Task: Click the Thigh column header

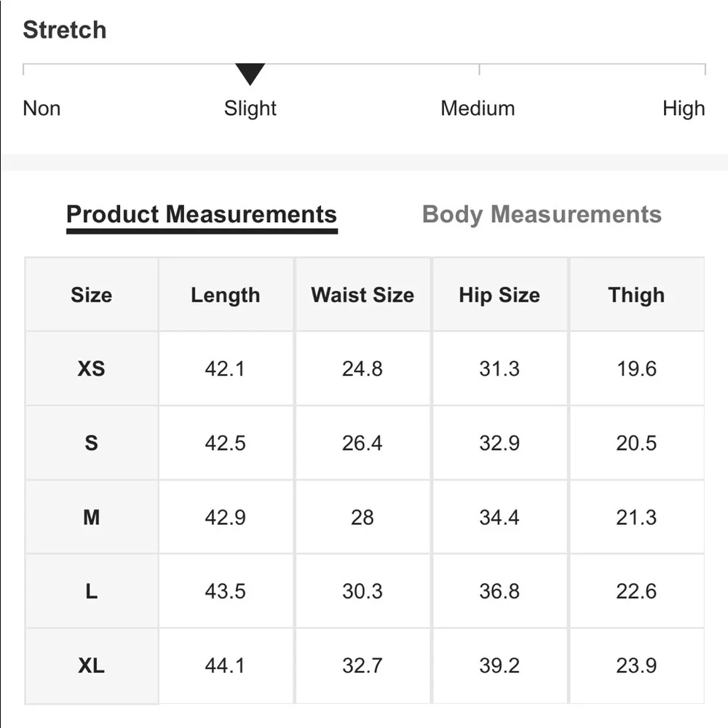Action: pos(636,295)
